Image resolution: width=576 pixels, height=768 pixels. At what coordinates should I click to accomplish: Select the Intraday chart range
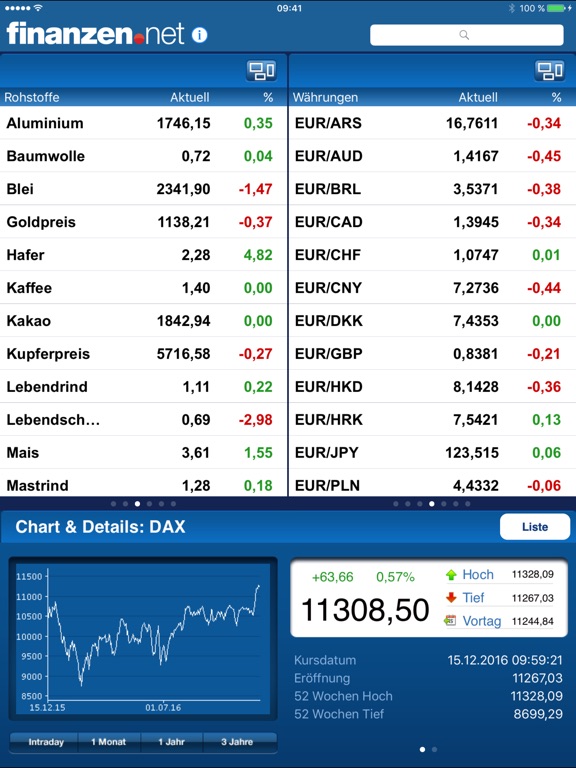(46, 742)
